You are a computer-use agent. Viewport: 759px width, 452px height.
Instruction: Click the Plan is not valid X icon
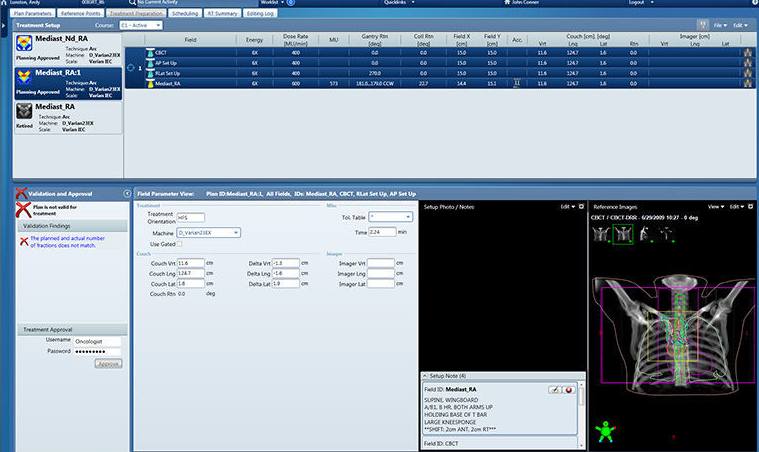point(23,210)
